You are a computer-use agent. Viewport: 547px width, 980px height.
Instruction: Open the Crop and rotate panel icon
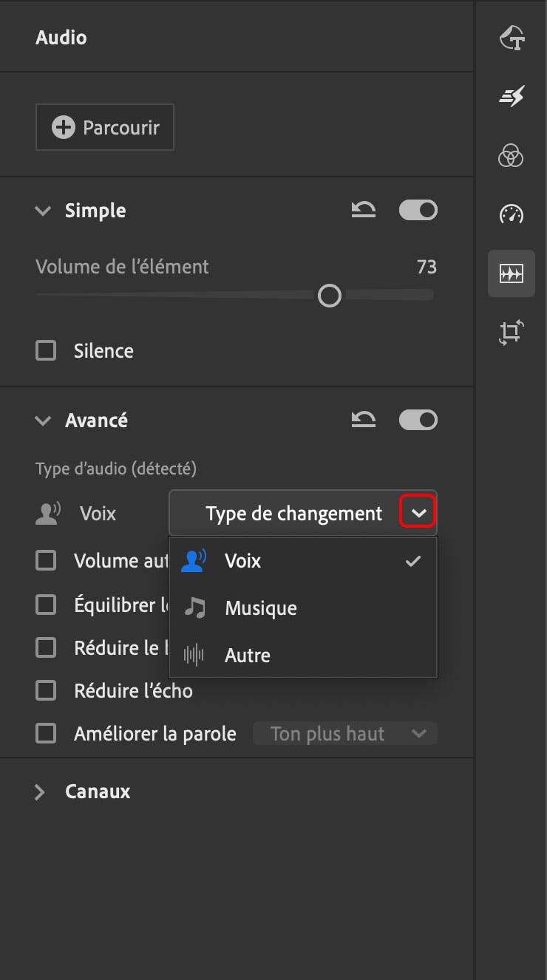(512, 333)
